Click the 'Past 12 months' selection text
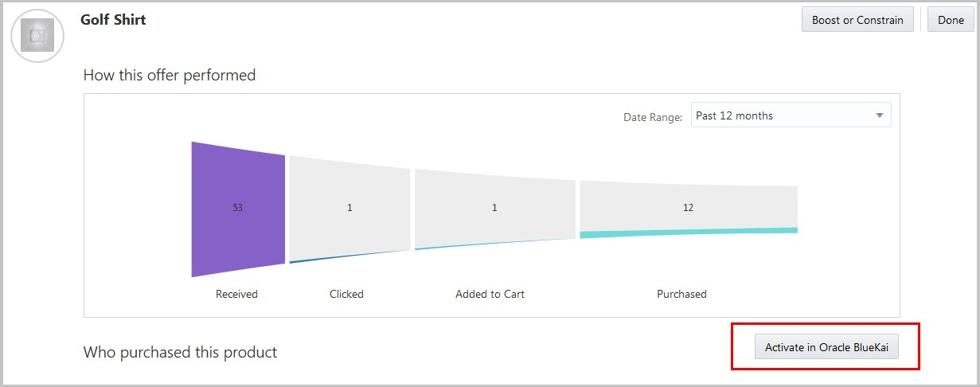 click(734, 115)
